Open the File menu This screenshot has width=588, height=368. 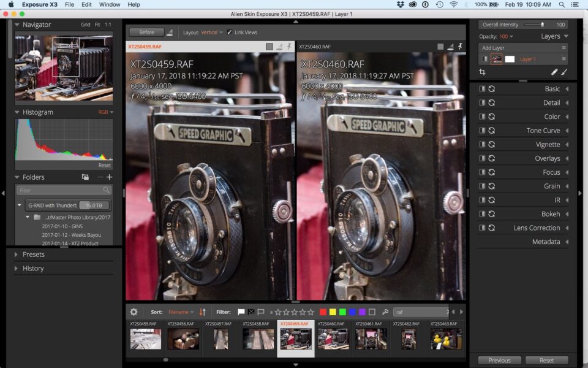pyautogui.click(x=69, y=4)
